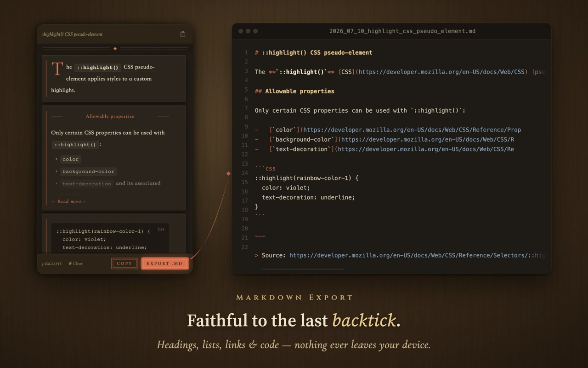Click the '---' horizontal rule line in editor
Viewport: 588px width, 368px height.
tap(260, 236)
